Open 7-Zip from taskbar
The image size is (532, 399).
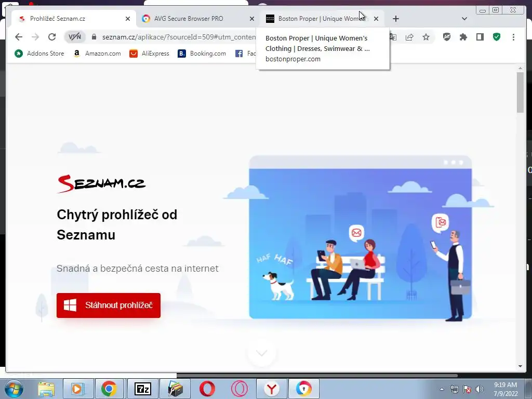[x=142, y=389]
